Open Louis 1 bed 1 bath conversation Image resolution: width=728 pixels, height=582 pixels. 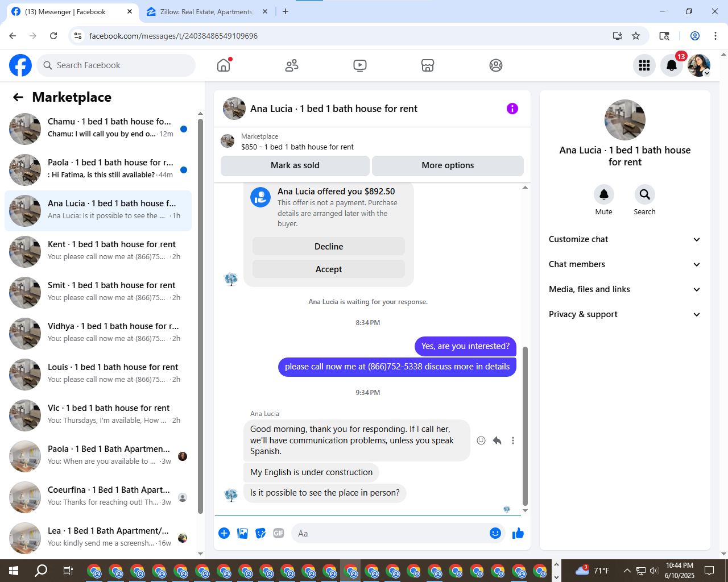coord(98,375)
